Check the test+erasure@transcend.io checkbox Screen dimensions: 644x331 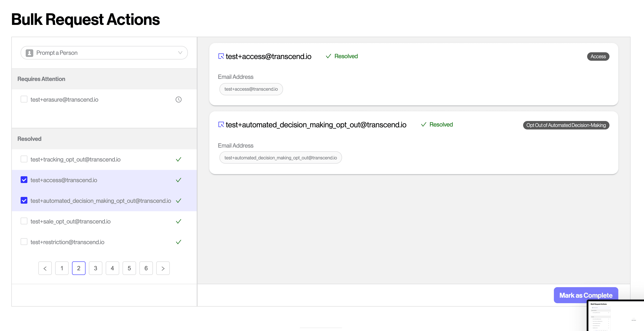(x=24, y=99)
